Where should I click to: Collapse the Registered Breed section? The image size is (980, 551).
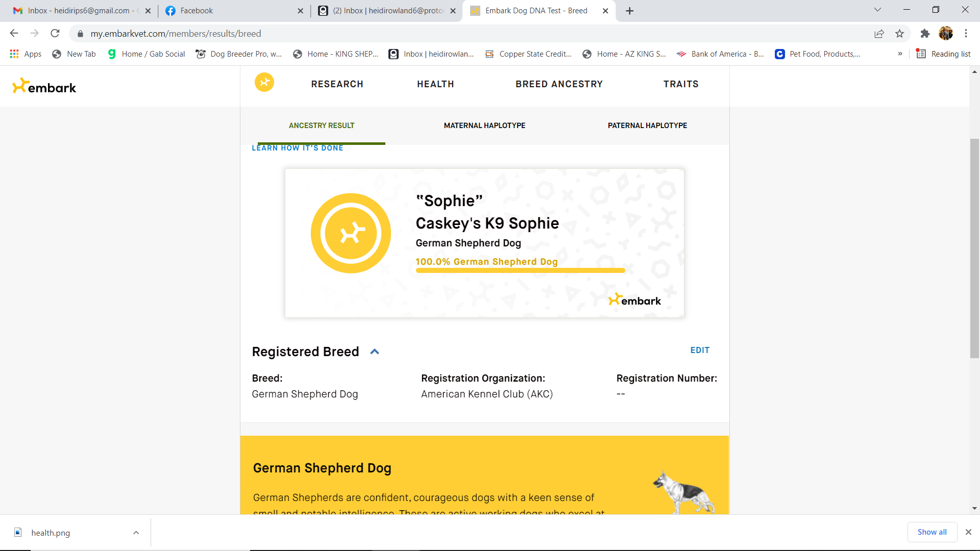click(x=375, y=352)
